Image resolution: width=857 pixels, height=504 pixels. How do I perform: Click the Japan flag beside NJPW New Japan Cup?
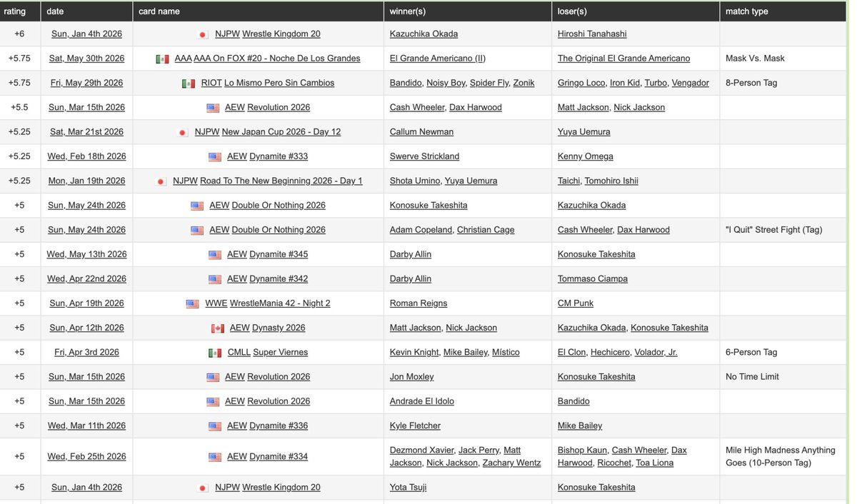click(182, 132)
